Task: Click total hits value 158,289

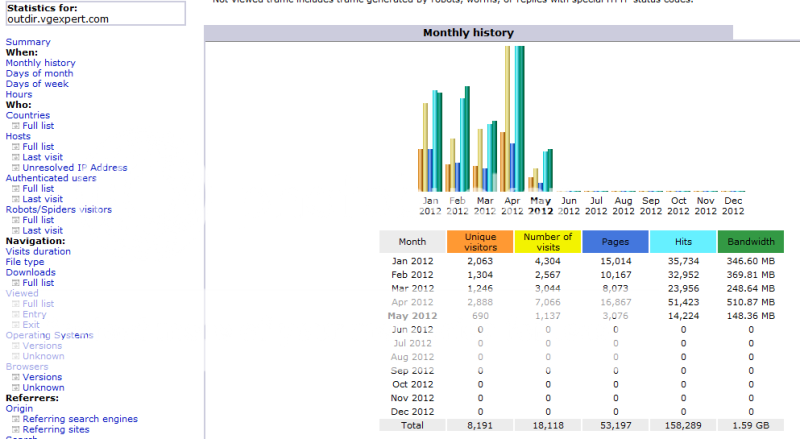Action: coord(683,425)
